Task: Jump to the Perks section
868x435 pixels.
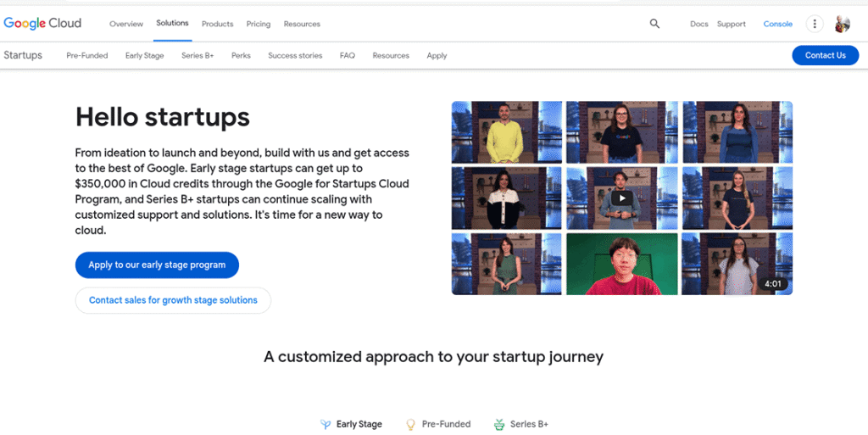Action: (x=241, y=55)
